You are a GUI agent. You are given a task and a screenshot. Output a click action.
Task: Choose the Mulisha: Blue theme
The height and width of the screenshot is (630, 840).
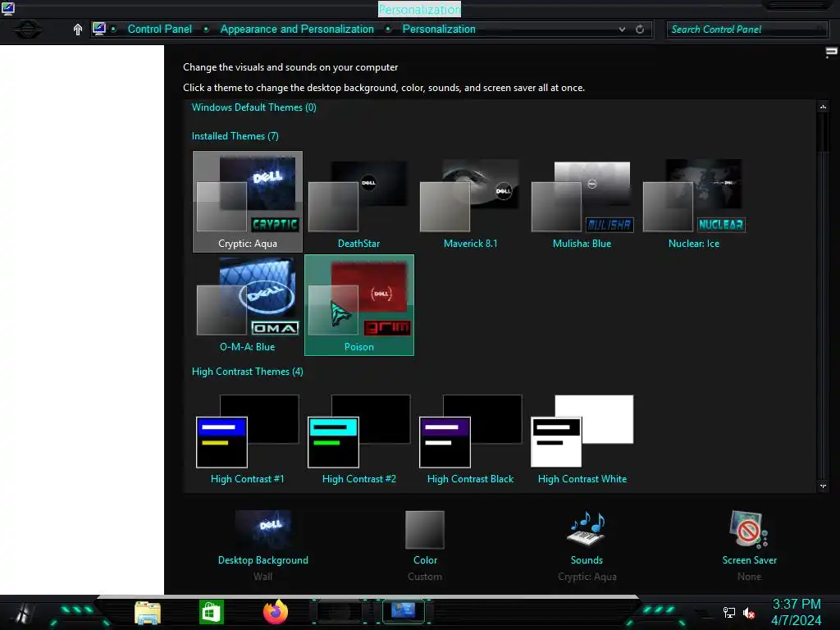coord(582,202)
